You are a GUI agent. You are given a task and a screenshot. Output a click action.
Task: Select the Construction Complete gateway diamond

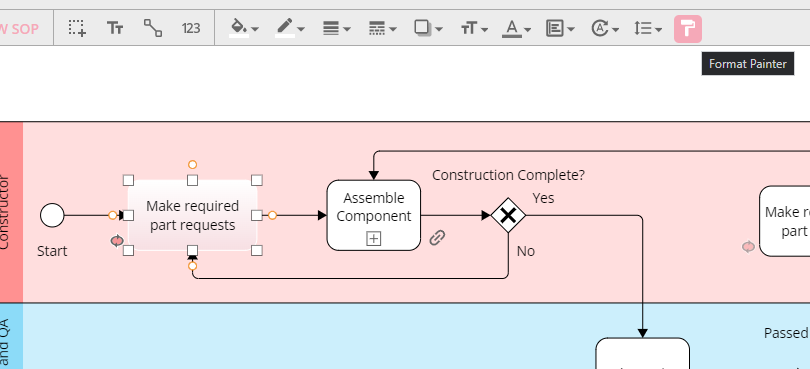pos(508,215)
